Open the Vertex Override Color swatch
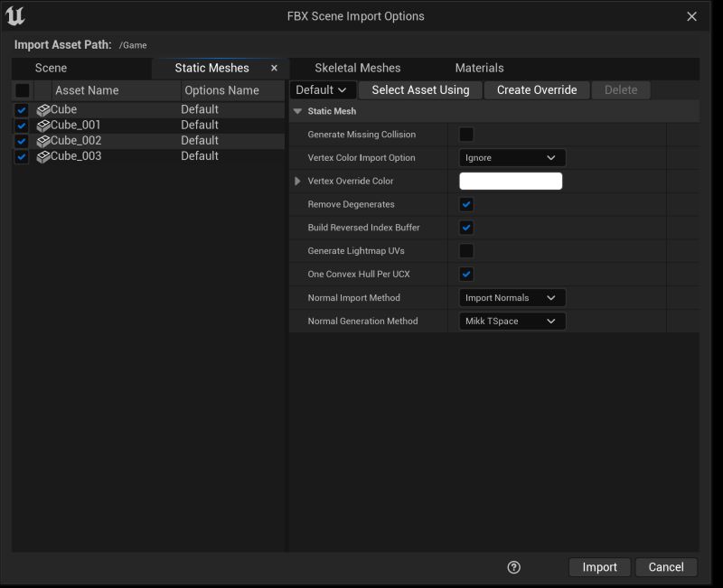 coord(511,181)
